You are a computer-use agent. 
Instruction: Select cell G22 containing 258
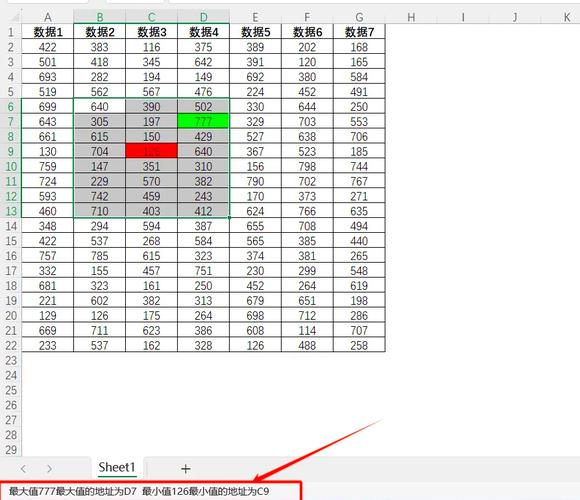pos(359,345)
